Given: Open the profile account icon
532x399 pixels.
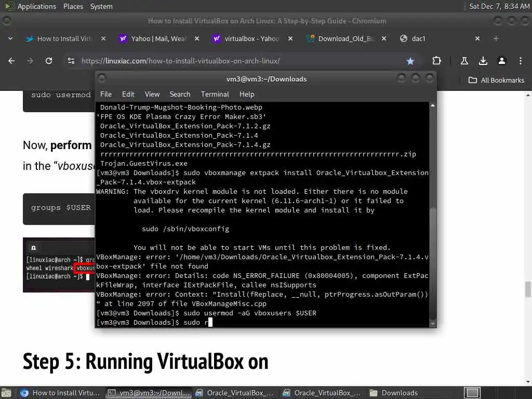Looking at the screenshot, I should [x=501, y=61].
